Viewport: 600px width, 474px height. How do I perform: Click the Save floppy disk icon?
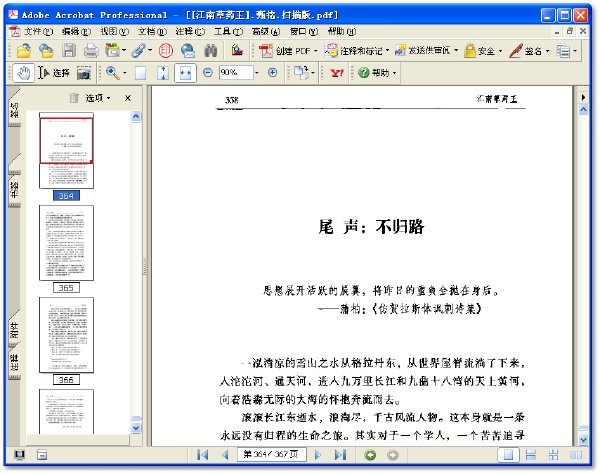[x=69, y=50]
